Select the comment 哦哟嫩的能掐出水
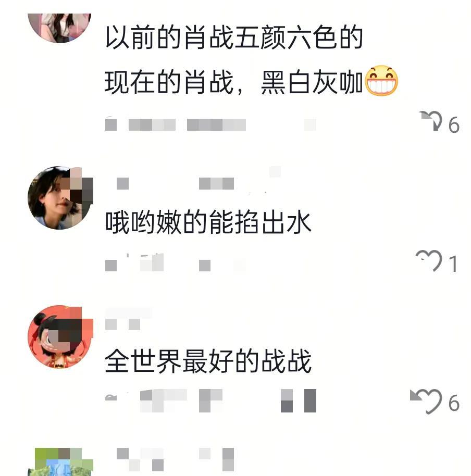 point(208,222)
